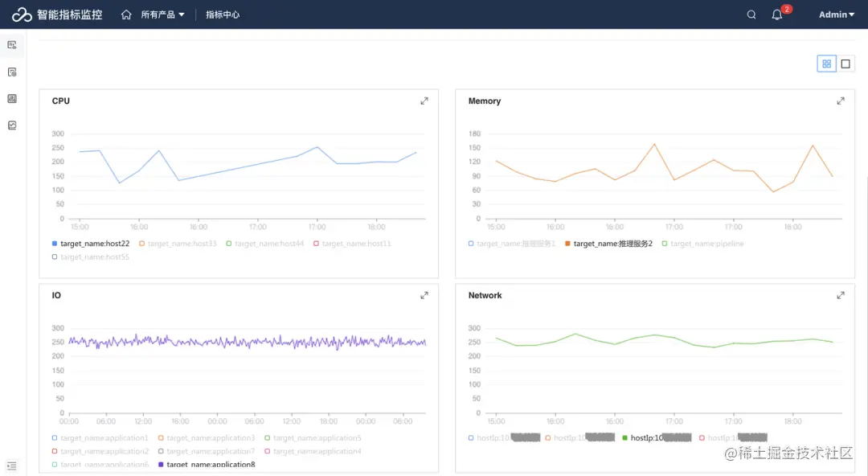Click the orange Memory line plot
Viewport: 868px width, 476px height.
click(x=664, y=169)
